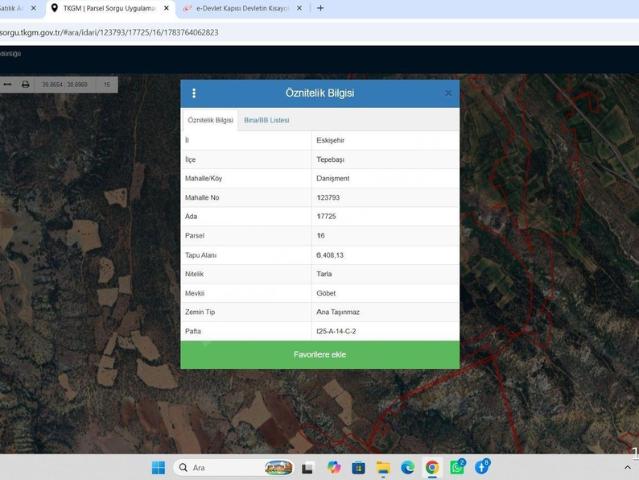
Task: Click the coordinate readout on map toolbar
Action: pos(65,84)
